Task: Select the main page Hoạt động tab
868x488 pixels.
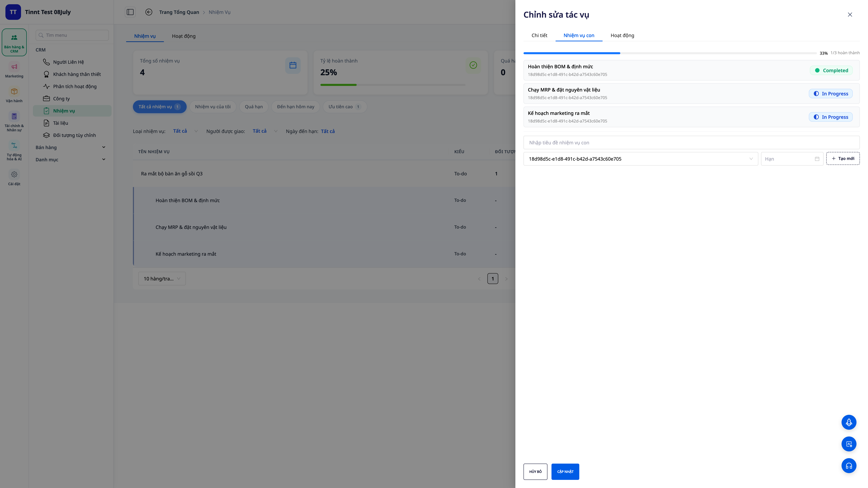Action: 184,36
